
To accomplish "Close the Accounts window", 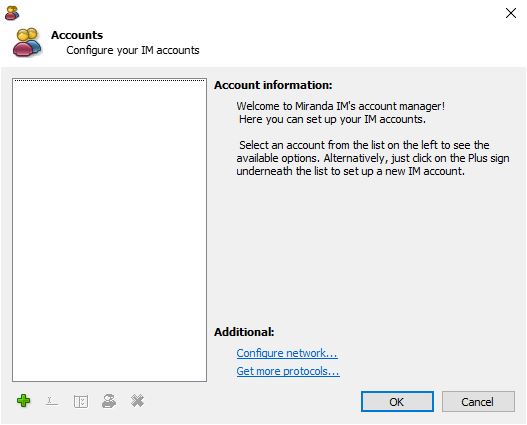I will (x=511, y=13).
